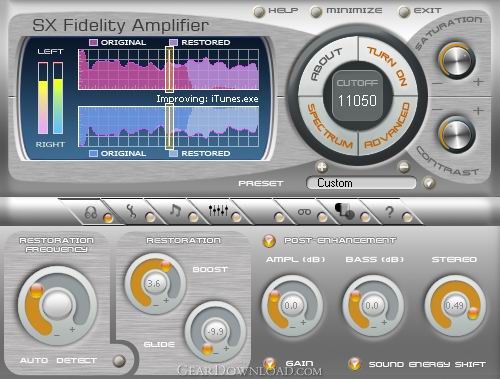Toggle the Auto Detect light
500x379 pixels.
119,361
